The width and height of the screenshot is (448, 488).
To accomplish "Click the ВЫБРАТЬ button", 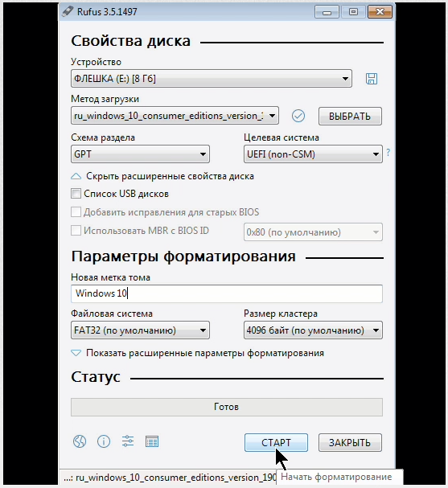I will coord(350,116).
